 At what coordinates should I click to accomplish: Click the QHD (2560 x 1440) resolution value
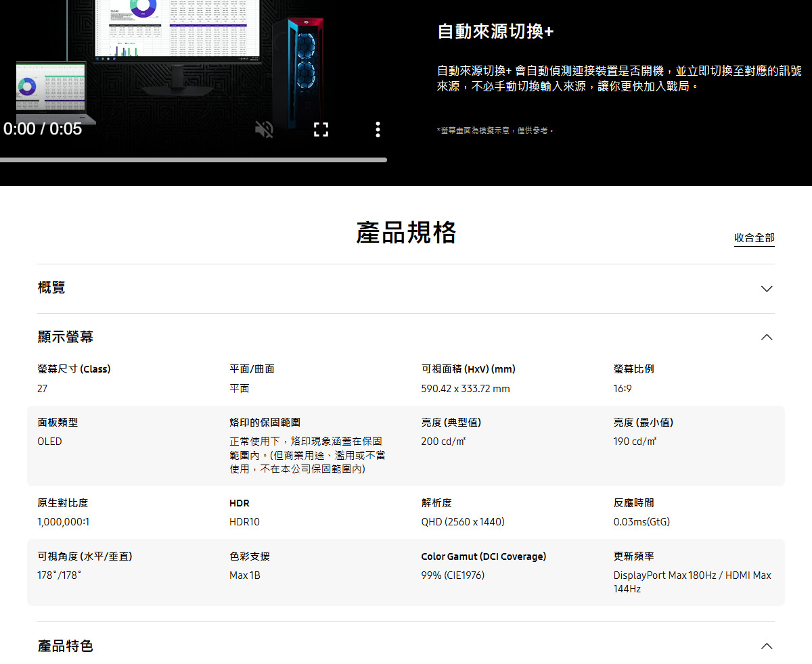tap(463, 522)
